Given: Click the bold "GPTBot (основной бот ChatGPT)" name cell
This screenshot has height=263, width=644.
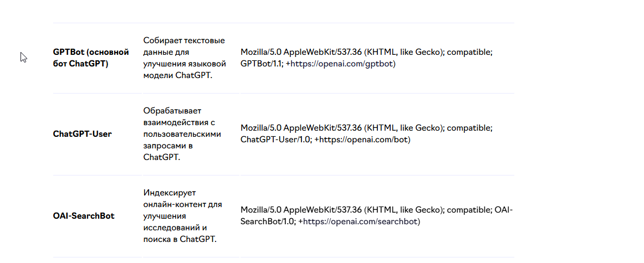Looking at the screenshot, I should (91, 58).
